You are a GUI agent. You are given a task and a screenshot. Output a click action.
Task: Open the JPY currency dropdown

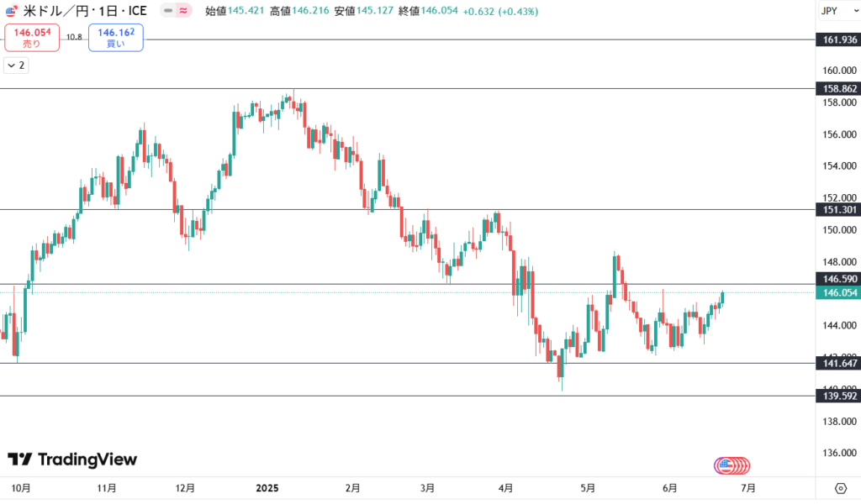coord(838,11)
